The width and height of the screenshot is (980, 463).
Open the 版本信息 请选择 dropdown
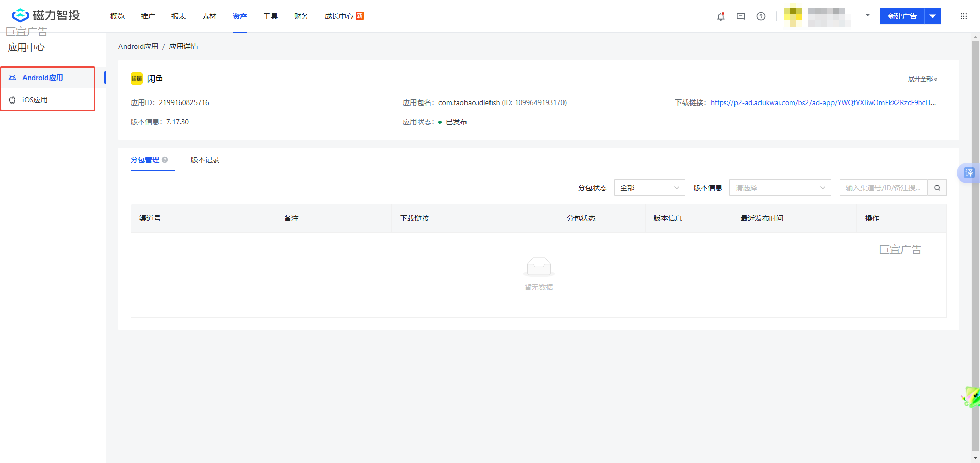pyautogui.click(x=780, y=188)
